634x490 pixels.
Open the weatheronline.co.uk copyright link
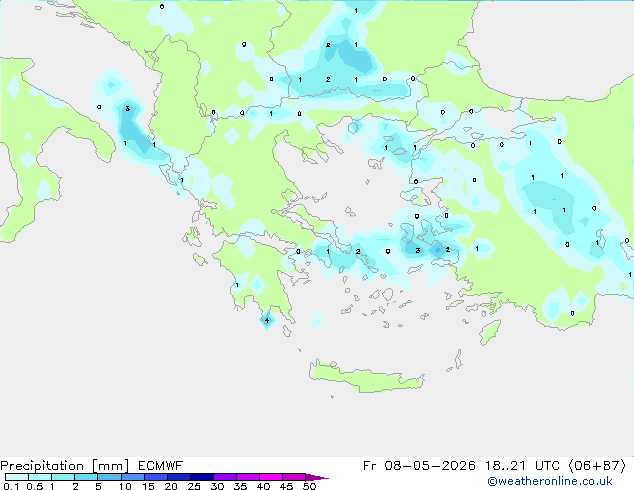(x=550, y=481)
